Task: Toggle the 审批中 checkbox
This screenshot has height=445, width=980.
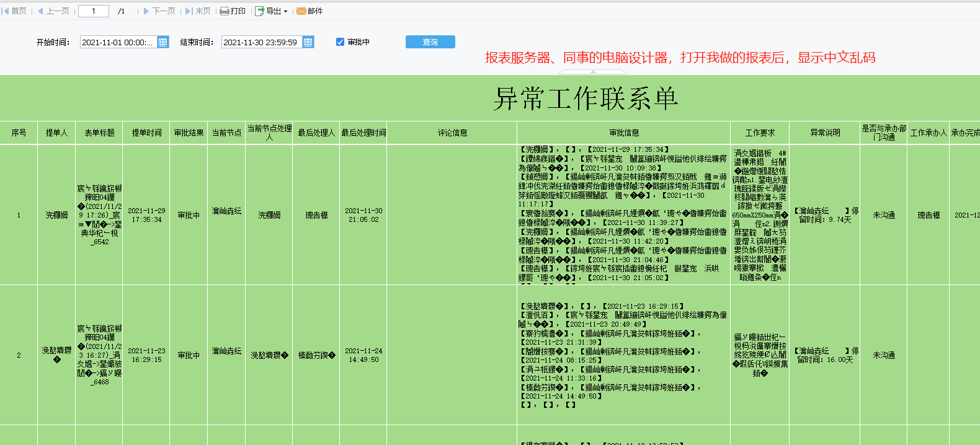Action: [340, 42]
